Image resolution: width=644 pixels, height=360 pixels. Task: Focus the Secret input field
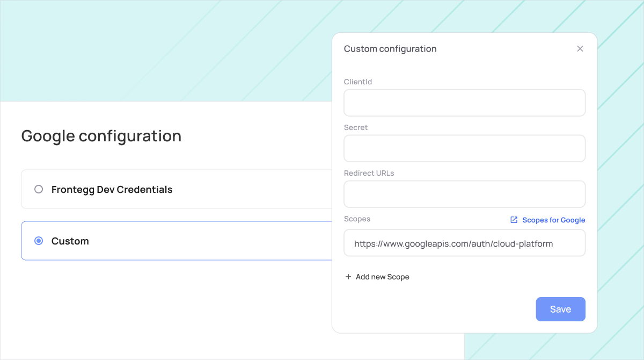tap(464, 148)
